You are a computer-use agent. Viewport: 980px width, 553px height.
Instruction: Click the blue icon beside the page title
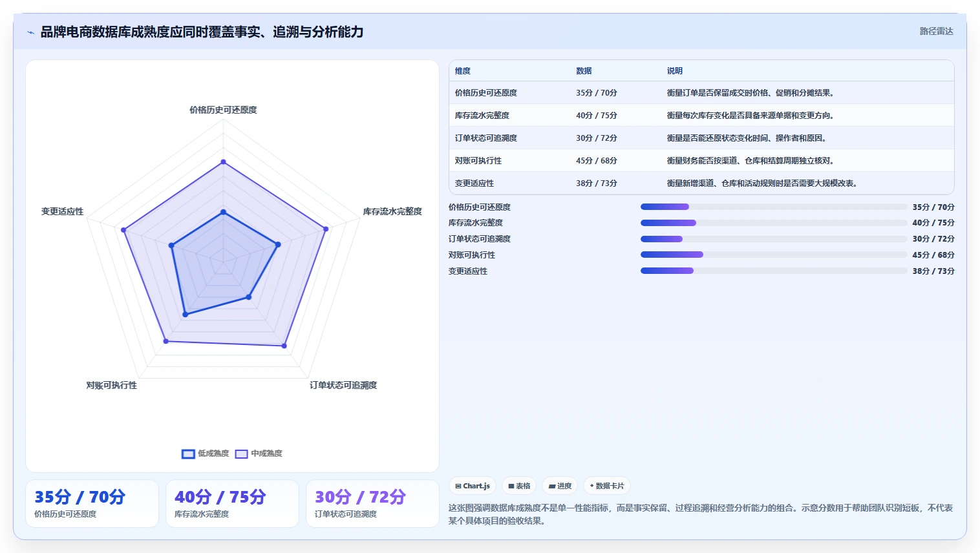(30, 32)
